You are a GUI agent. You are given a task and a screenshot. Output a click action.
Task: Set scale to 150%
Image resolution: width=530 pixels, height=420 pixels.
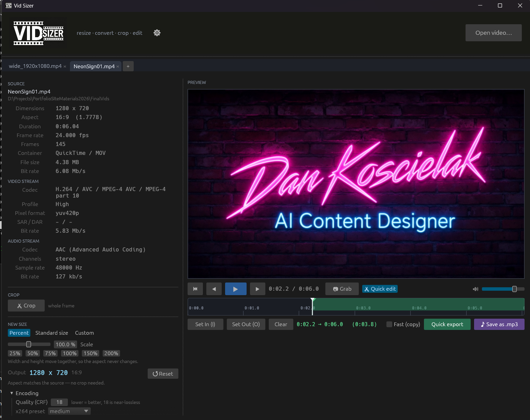[90, 353]
